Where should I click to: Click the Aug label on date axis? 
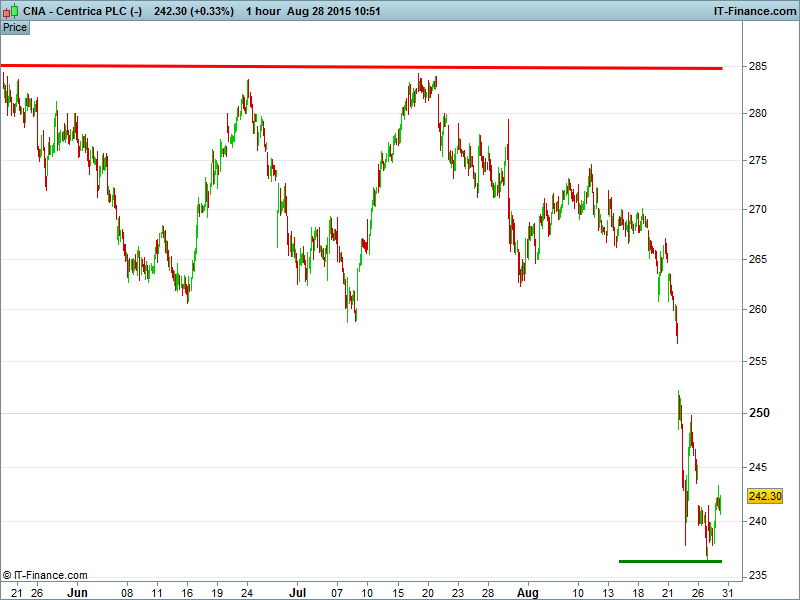point(527,591)
